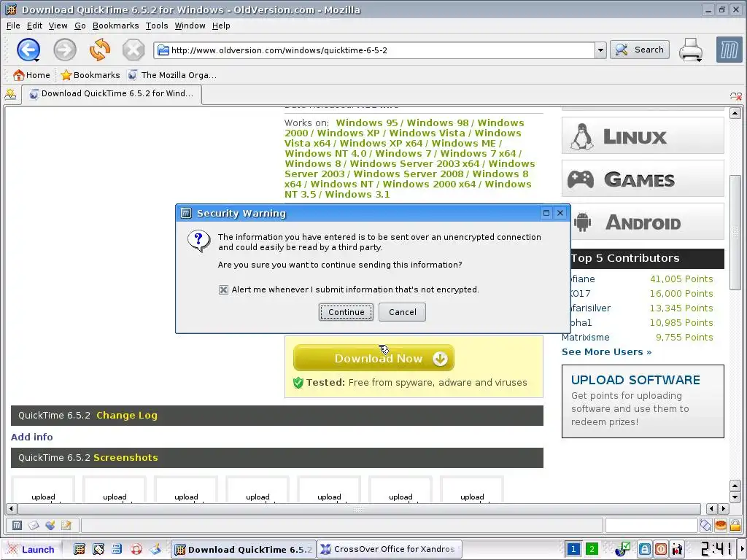Open the File menu

click(13, 26)
